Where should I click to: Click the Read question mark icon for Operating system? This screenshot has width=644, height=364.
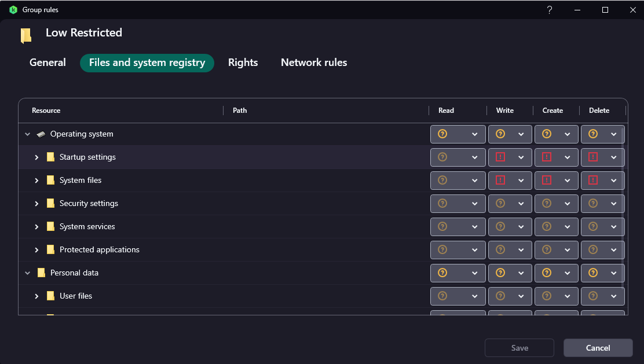tap(442, 134)
